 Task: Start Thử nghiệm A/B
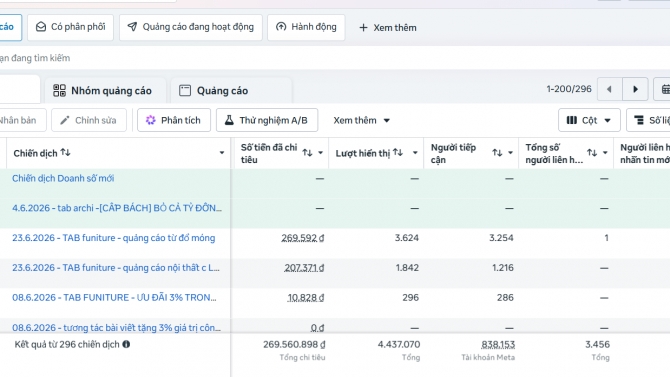click(267, 120)
